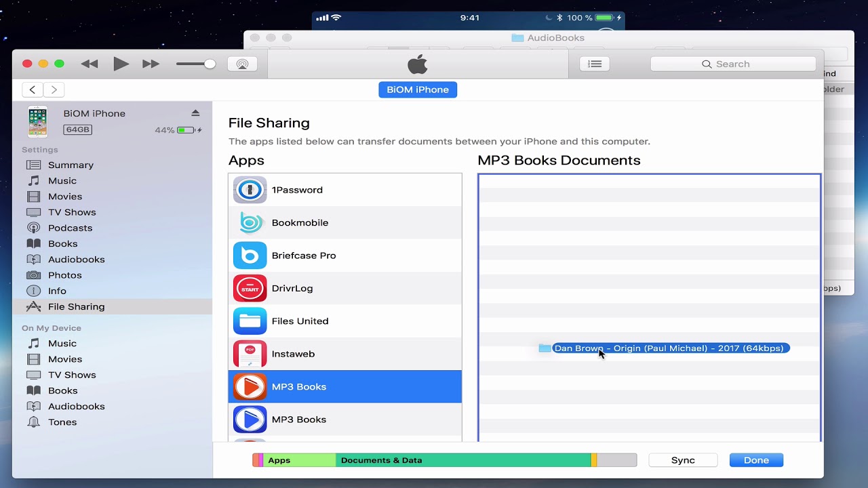
Task: Click the Search field in iTunes
Action: click(x=733, y=64)
